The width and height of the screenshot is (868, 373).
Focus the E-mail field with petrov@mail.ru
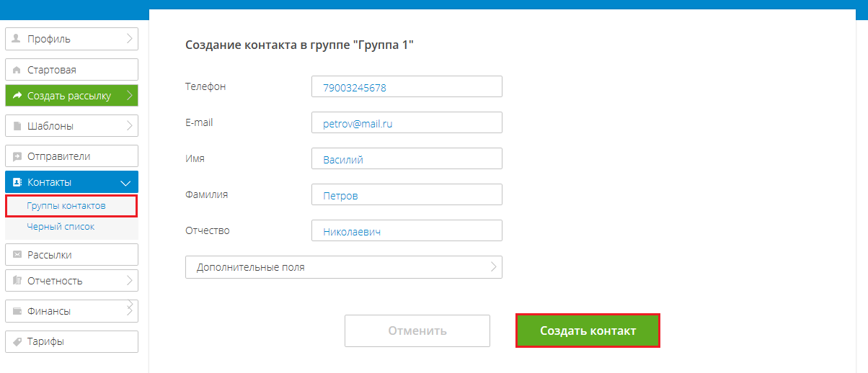pos(407,122)
